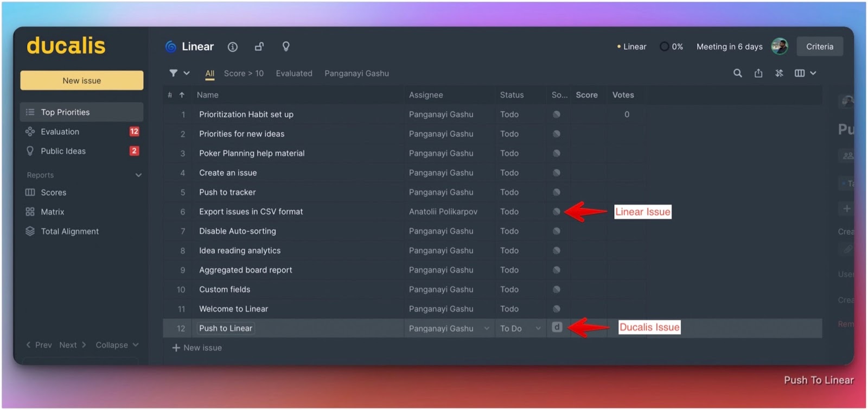Image resolution: width=868 pixels, height=410 pixels.
Task: Sort by Status column header
Action: point(512,95)
